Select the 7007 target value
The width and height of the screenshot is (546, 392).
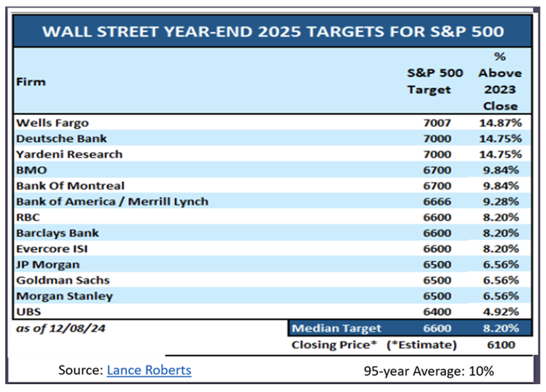437,123
